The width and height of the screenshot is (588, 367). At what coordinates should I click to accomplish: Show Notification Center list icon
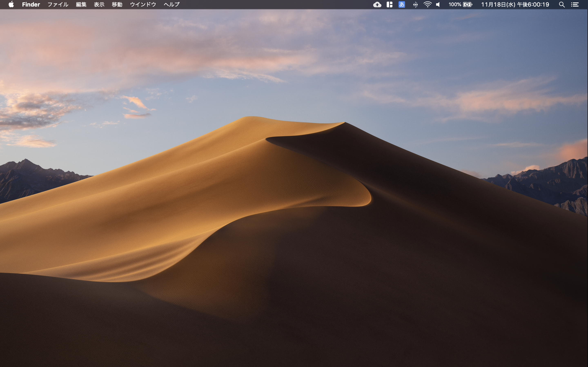coord(575,4)
